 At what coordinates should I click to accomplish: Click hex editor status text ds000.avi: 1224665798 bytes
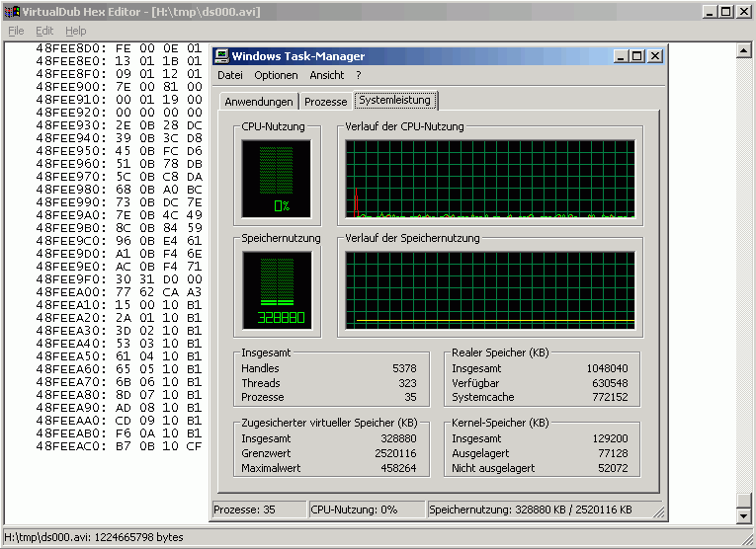(x=94, y=537)
